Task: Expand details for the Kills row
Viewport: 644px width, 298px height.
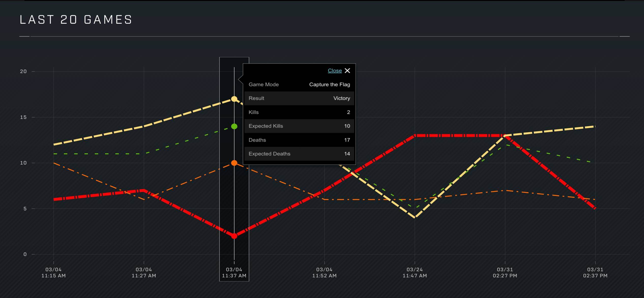Action: (299, 112)
